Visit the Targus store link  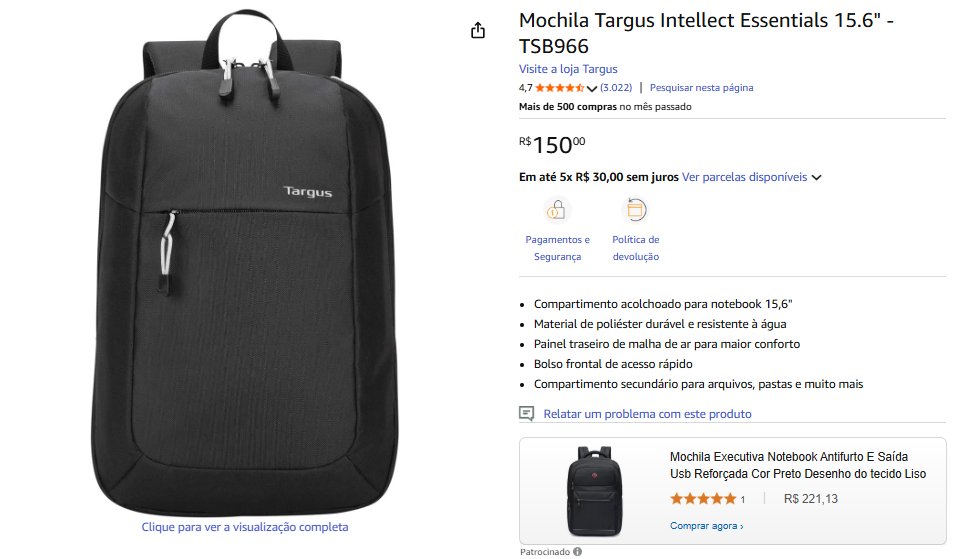coord(568,69)
